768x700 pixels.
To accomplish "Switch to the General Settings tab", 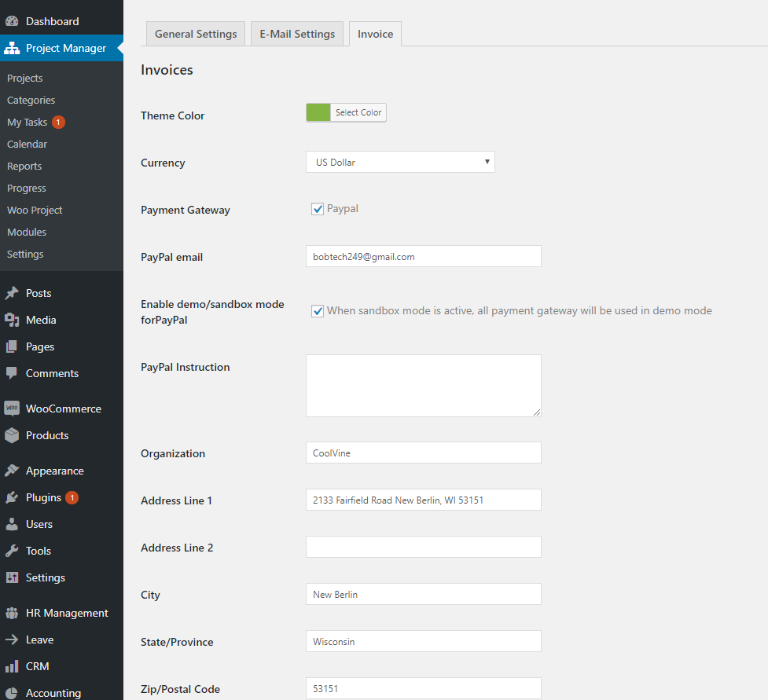I will point(196,34).
